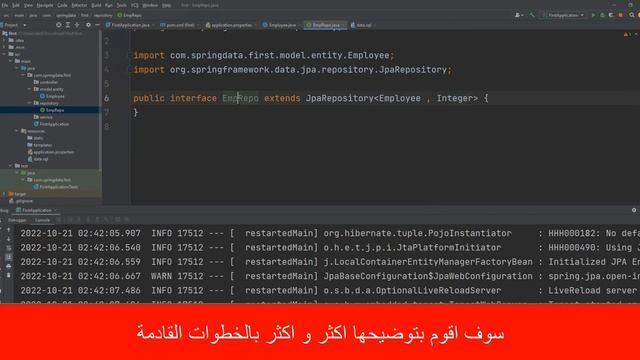Screen dimensions: 640x360
Task: Click the Search Everywhere magnifier icon
Action: tap(631, 15)
